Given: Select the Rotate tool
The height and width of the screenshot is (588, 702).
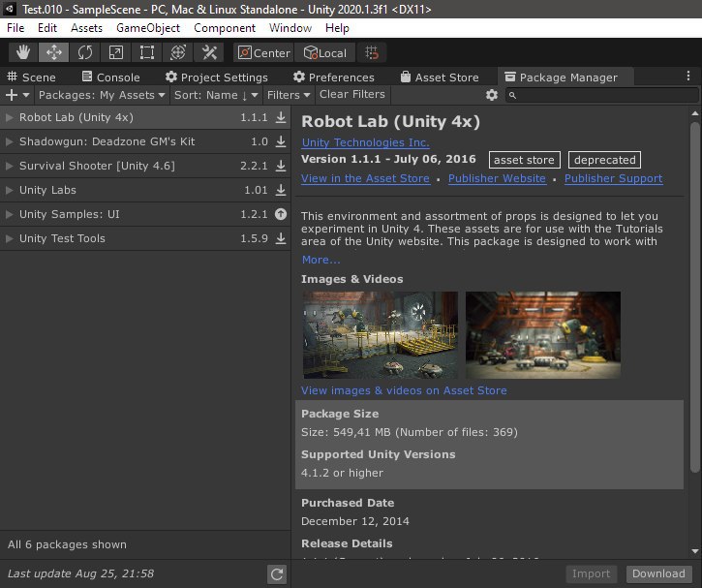Looking at the screenshot, I should pos(85,53).
